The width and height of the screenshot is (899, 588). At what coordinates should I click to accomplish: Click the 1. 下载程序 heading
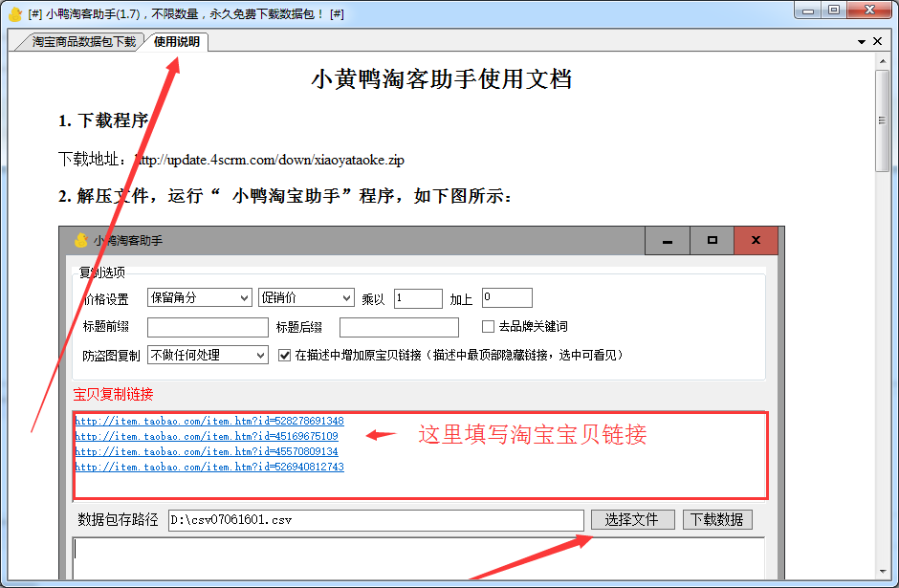click(103, 120)
